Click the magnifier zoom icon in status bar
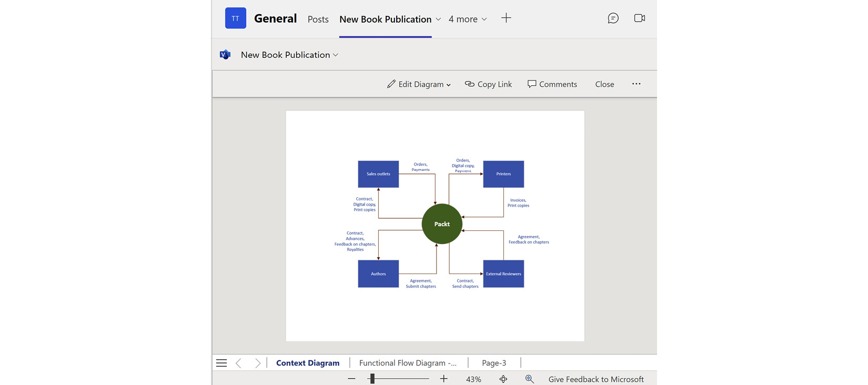The image size is (868, 385). click(x=529, y=379)
